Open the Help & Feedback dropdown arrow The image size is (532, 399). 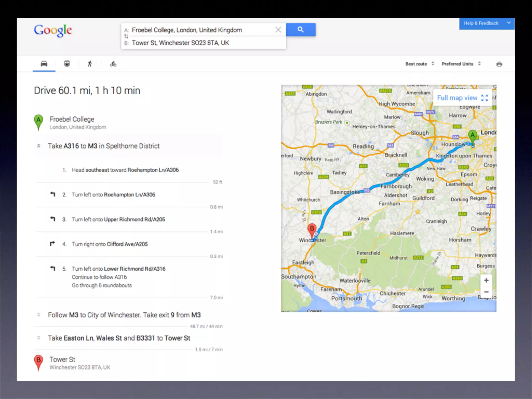pyautogui.click(x=509, y=23)
